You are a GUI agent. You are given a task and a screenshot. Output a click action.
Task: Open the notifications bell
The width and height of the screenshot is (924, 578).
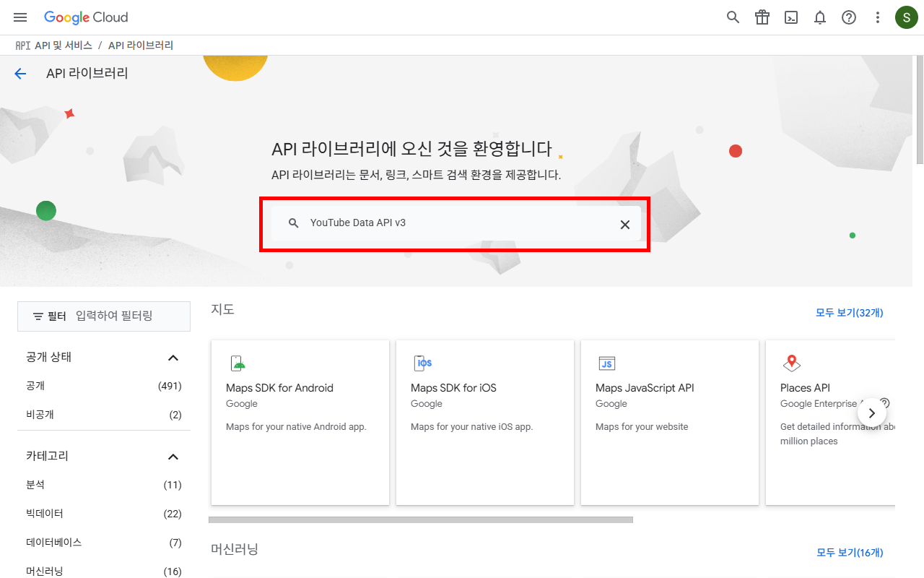tap(820, 17)
